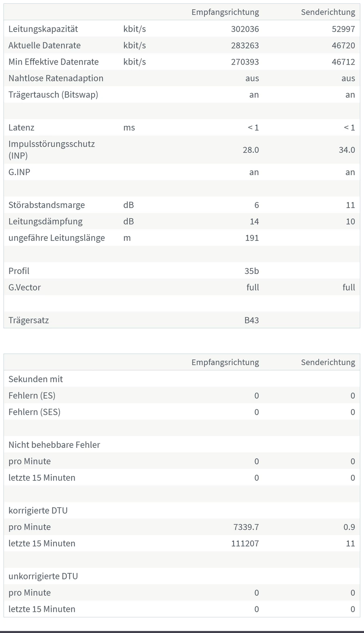The width and height of the screenshot is (364, 633).
Task: Select the current receive rate 283263
Action: 245,46
